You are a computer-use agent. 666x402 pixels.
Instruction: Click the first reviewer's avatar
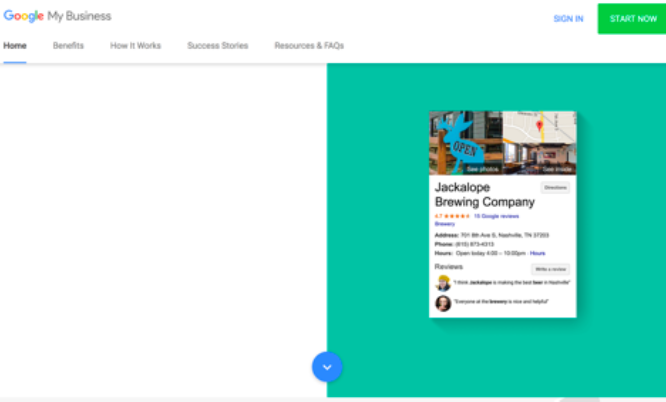coord(443,284)
